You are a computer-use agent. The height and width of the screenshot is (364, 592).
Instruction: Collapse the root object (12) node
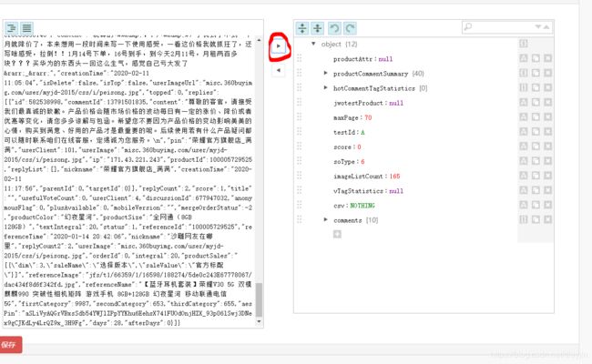click(x=313, y=44)
